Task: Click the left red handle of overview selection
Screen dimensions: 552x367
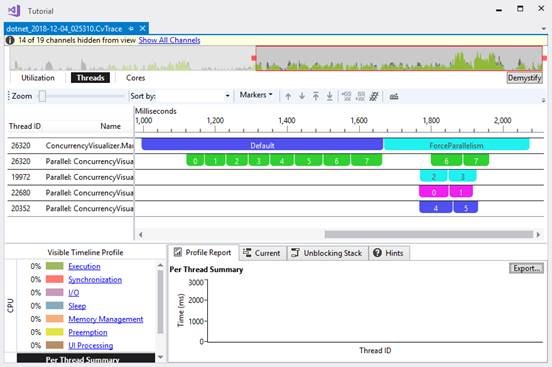Action: 254,58
